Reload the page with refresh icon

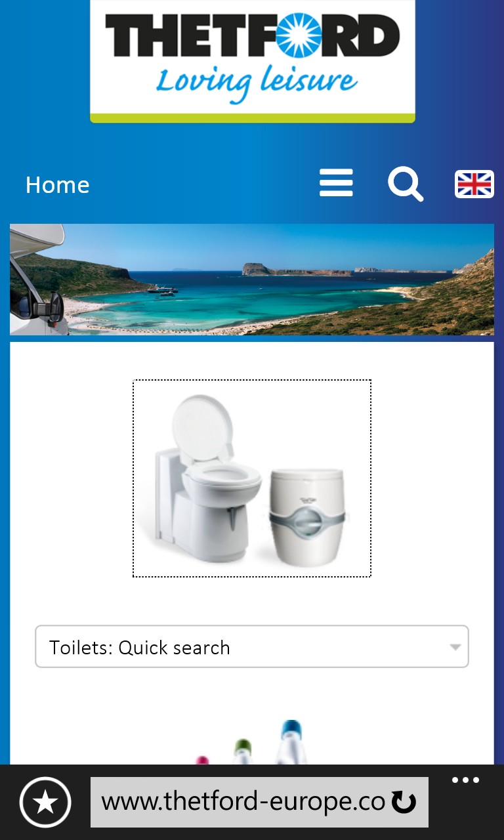tap(404, 802)
